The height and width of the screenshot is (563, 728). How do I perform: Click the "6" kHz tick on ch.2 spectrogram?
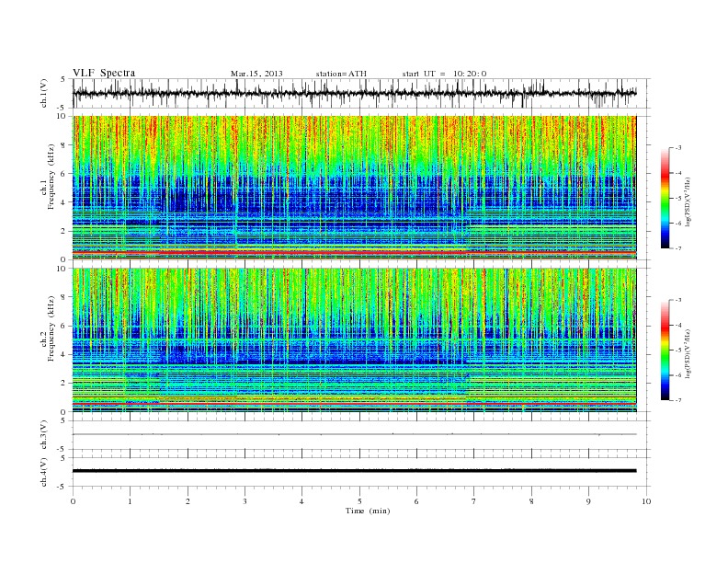tap(63, 326)
